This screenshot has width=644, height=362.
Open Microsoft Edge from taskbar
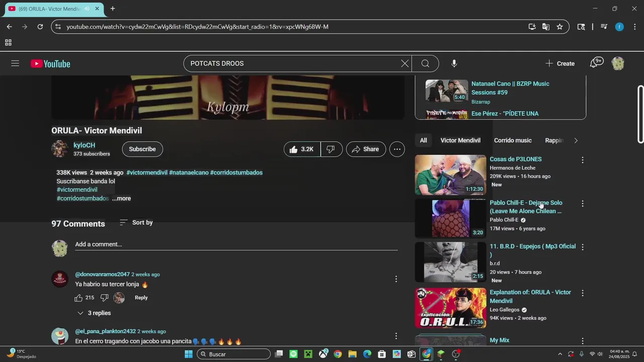(367, 354)
